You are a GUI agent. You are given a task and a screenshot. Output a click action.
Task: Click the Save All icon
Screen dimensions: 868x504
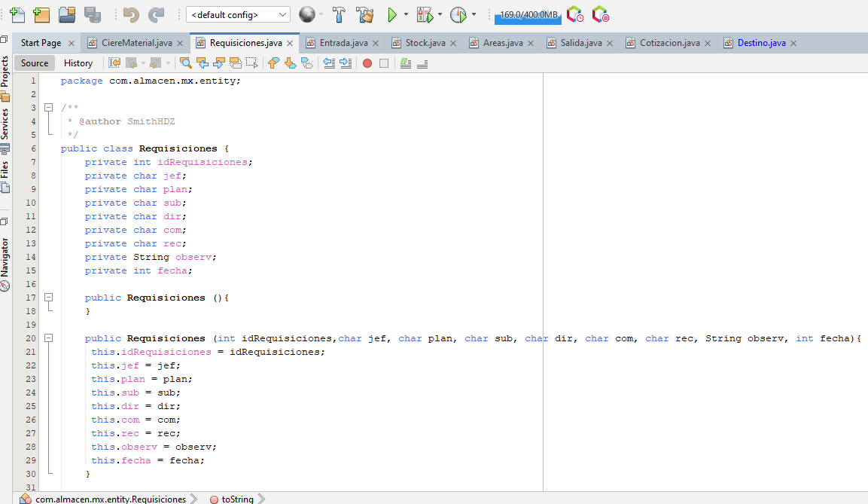[x=91, y=14]
